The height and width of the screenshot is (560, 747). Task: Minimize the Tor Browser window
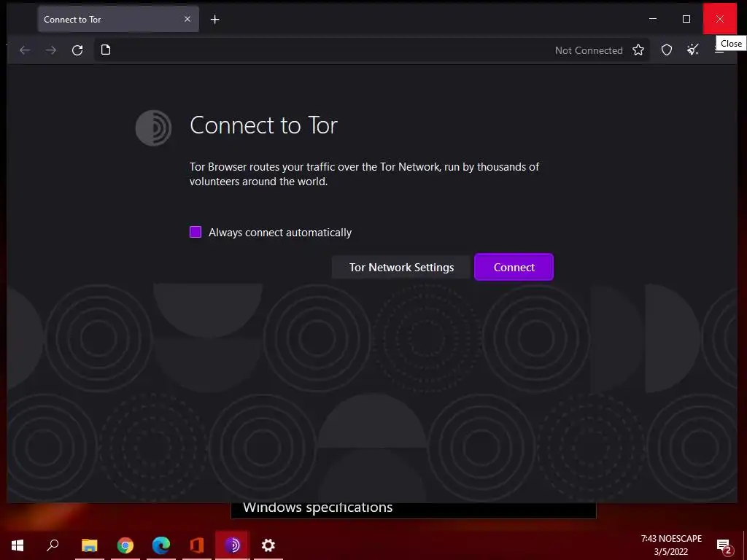pyautogui.click(x=653, y=19)
